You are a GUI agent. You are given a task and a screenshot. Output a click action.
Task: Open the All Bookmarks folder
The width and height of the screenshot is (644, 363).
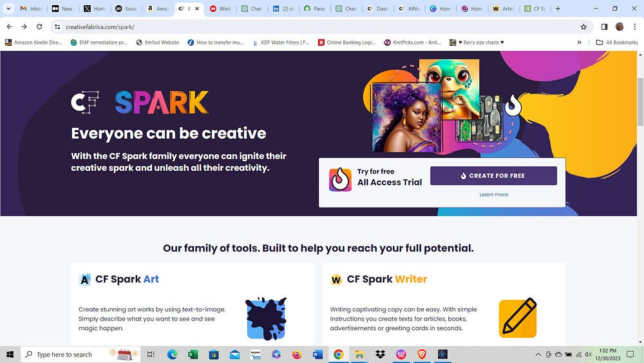tap(617, 43)
